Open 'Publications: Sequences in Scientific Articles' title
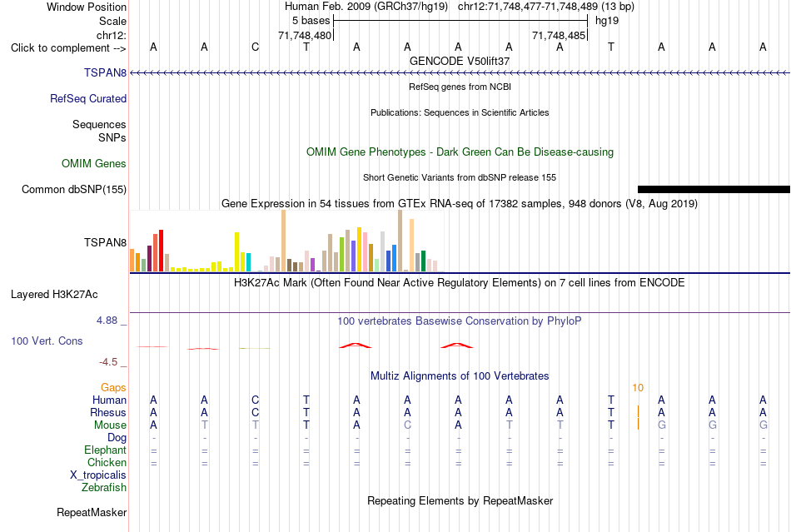791x532 pixels. click(x=460, y=112)
